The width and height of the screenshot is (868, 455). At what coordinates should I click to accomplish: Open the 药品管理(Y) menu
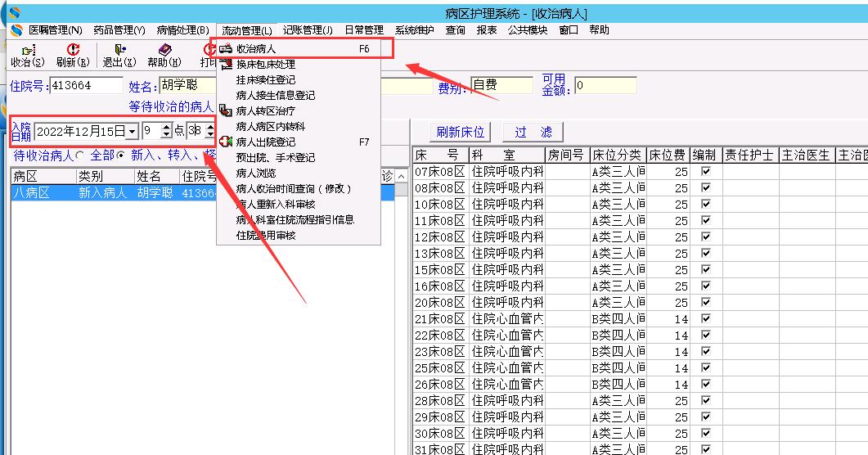click(119, 30)
